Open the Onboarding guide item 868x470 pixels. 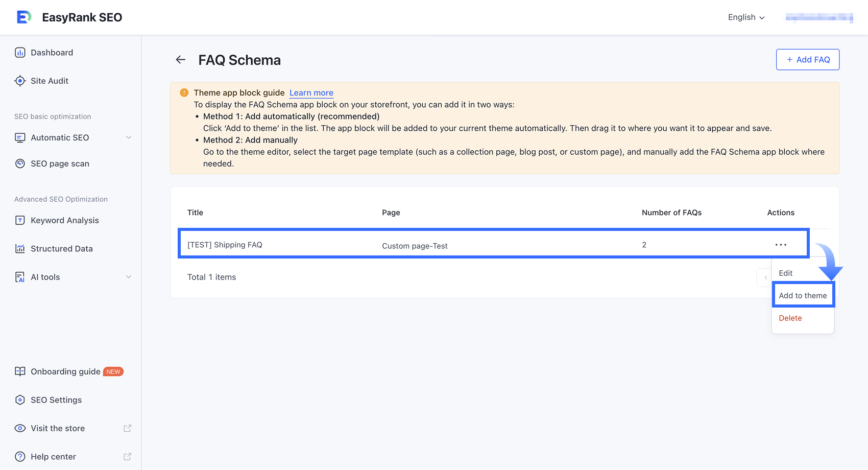[x=65, y=371]
